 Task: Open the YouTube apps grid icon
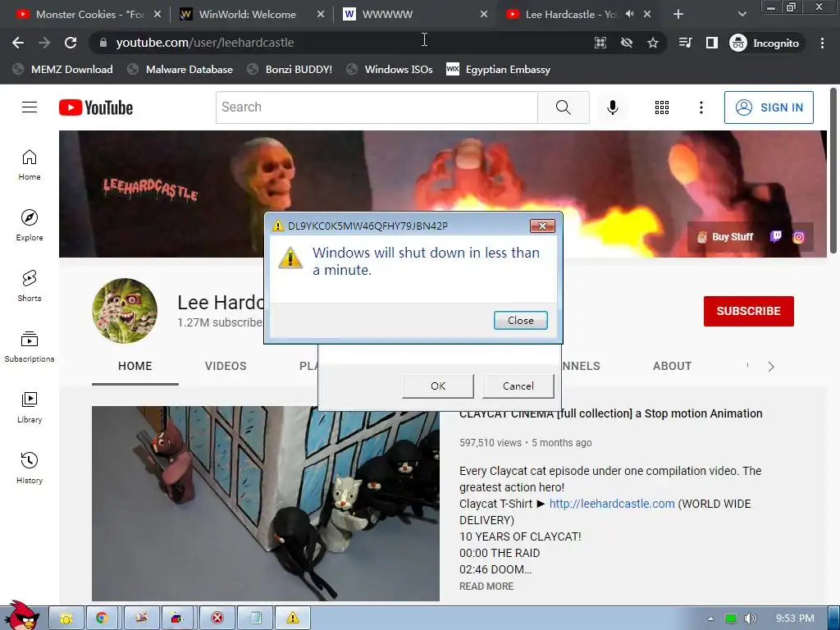pyautogui.click(x=662, y=107)
